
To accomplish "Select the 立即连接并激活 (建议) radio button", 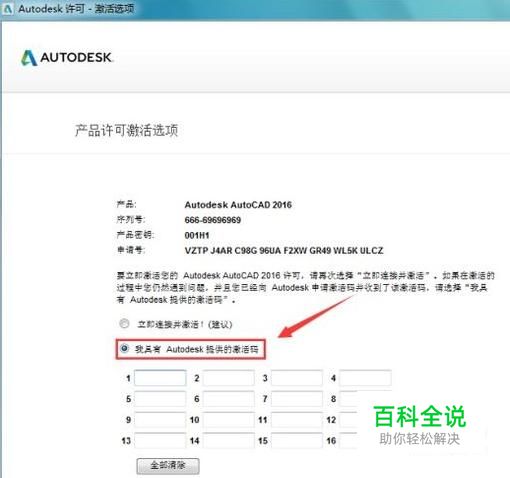I will click(x=124, y=324).
